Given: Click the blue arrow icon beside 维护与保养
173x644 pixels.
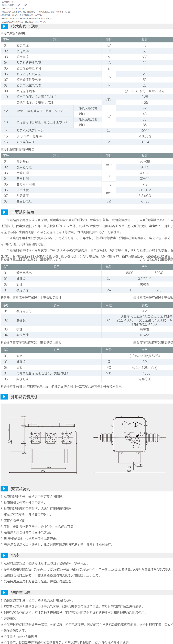Looking at the screenshot, I should pyautogui.click(x=4, y=592).
